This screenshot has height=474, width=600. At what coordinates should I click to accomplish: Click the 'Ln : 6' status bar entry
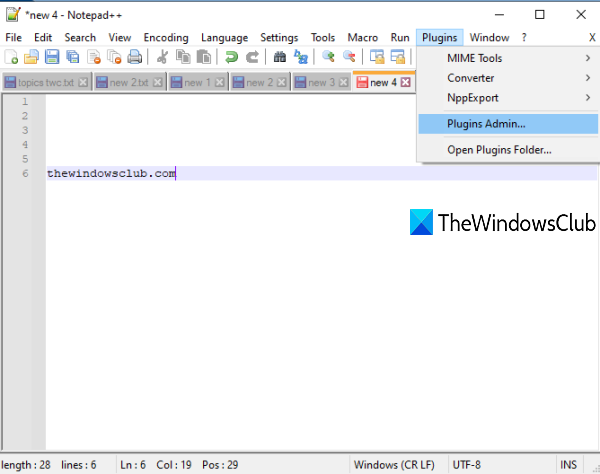133,464
